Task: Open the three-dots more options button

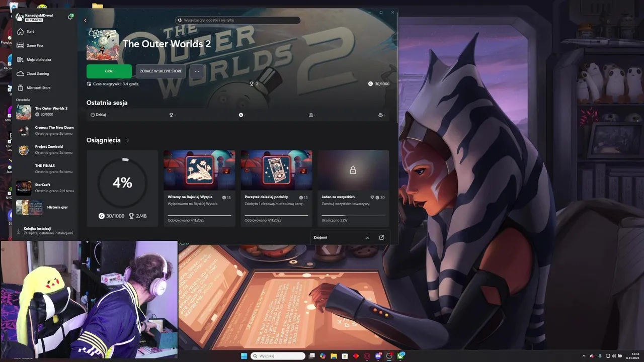Action: [197, 71]
